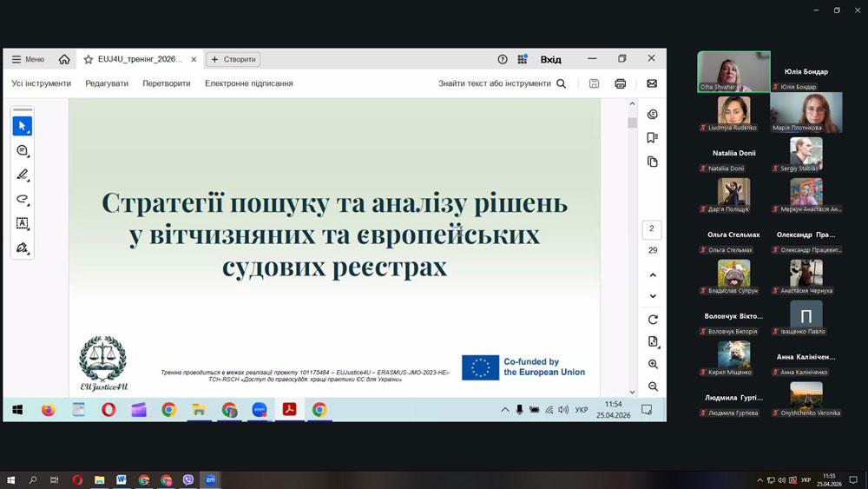
Task: Go to previous page with up chevron
Action: point(654,275)
